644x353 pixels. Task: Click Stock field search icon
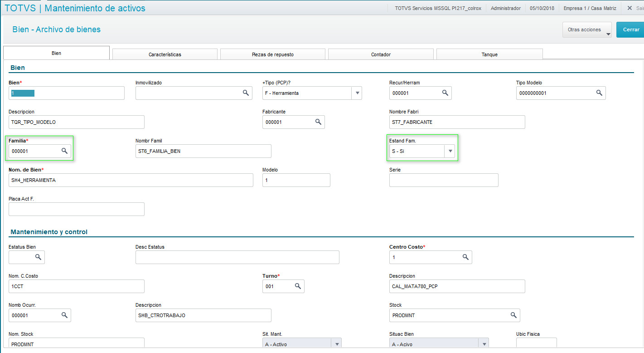point(513,315)
